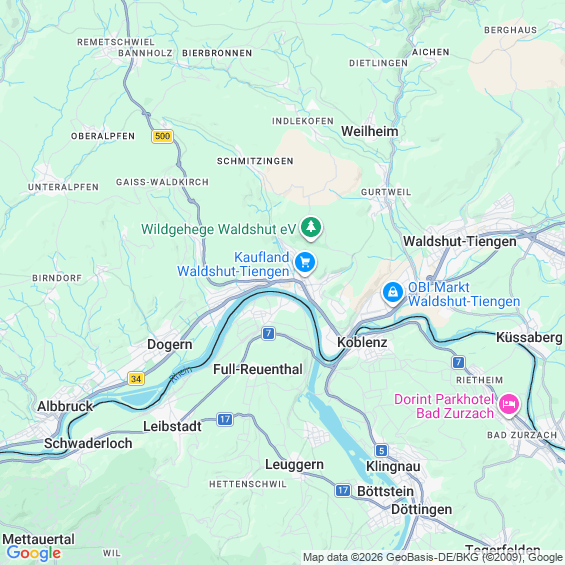
Task: Click the route 17 shield near Böttstein
Action: click(343, 490)
